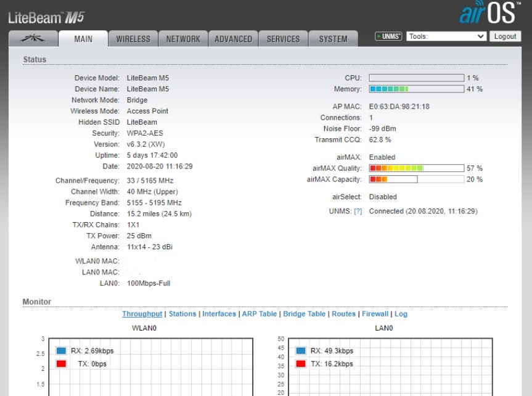Click the memory percentage 41 %

[475, 89]
